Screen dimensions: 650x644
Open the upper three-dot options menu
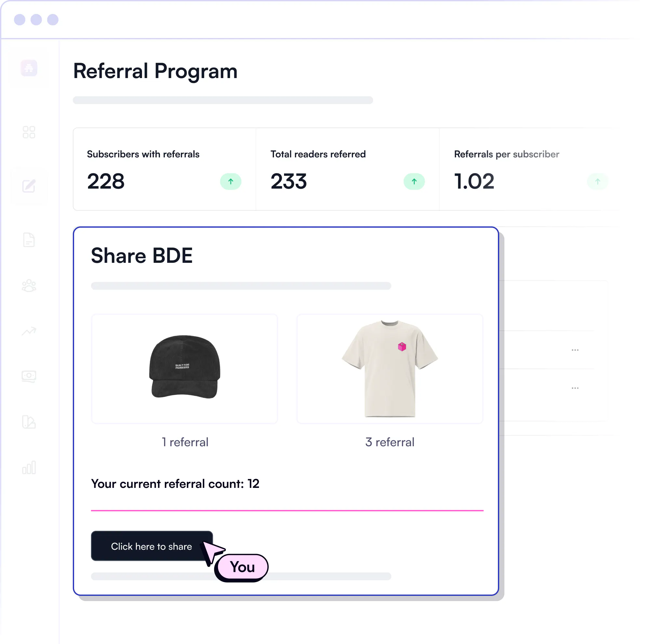pyautogui.click(x=575, y=350)
